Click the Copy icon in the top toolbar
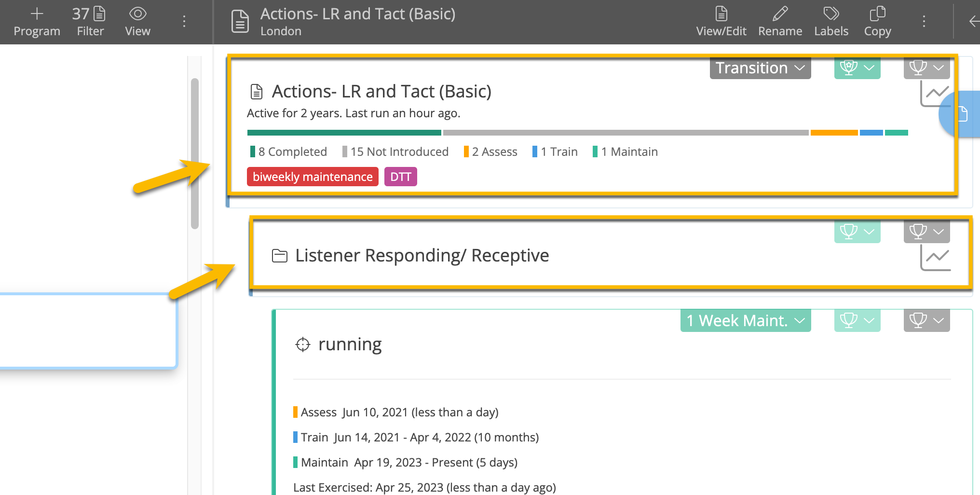Image resolution: width=980 pixels, height=495 pixels. click(877, 22)
